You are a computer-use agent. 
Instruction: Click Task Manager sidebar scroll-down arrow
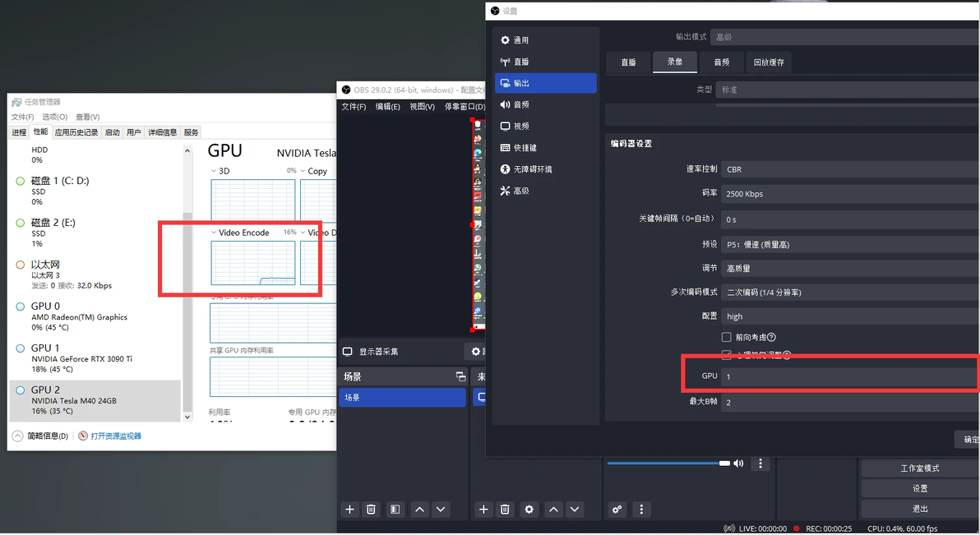click(x=187, y=417)
